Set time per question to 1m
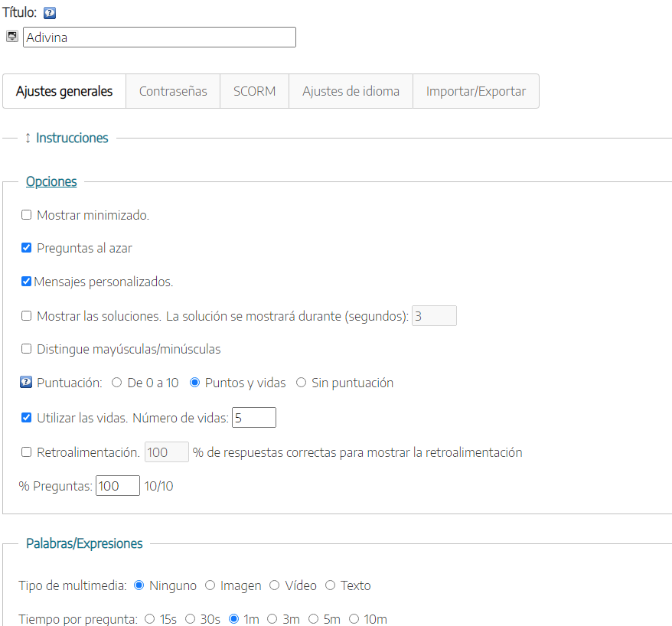 233,618
